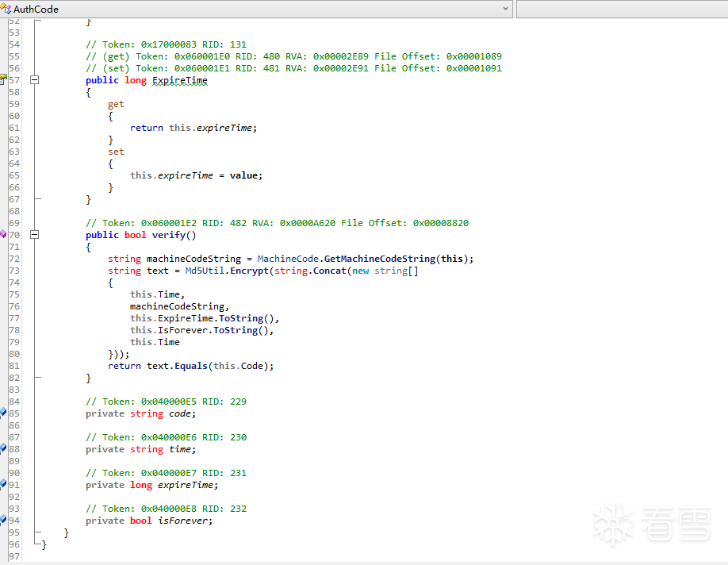Click the (get) Token 0x060001E0 comment
Image resolution: width=728 pixels, height=565 pixels.
(x=293, y=56)
